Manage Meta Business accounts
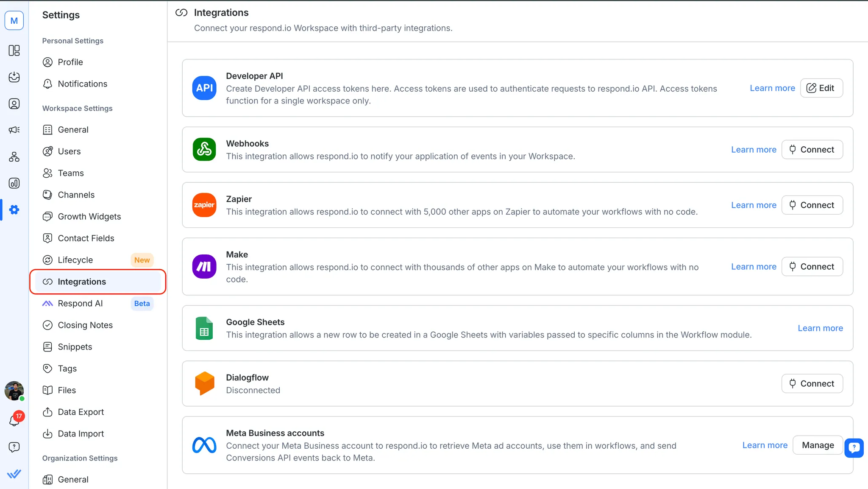The height and width of the screenshot is (489, 868). coord(818,445)
